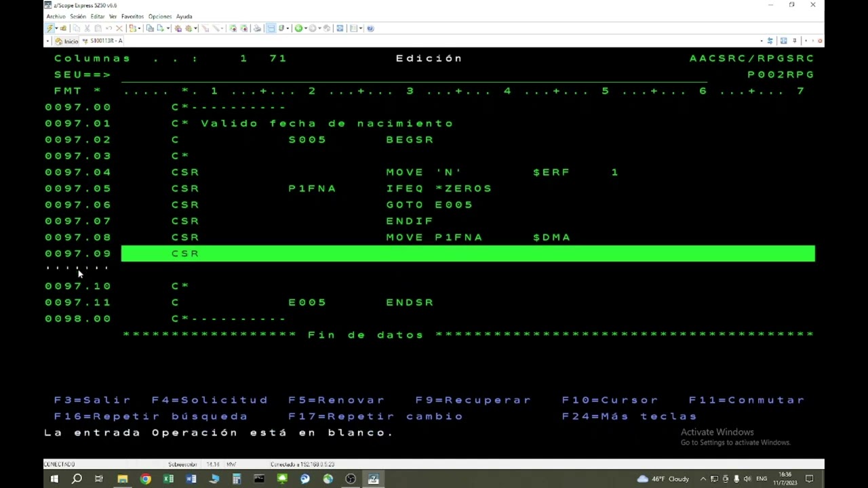Click the undo arrow icon
Image resolution: width=868 pixels, height=488 pixels.
(x=108, y=28)
